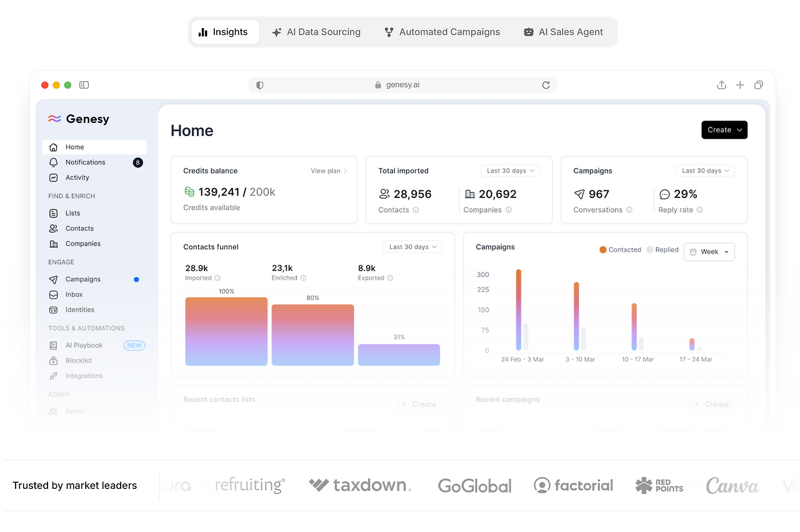Open Notifications bell in sidebar
This screenshot has height=532, width=800.
[x=54, y=162]
